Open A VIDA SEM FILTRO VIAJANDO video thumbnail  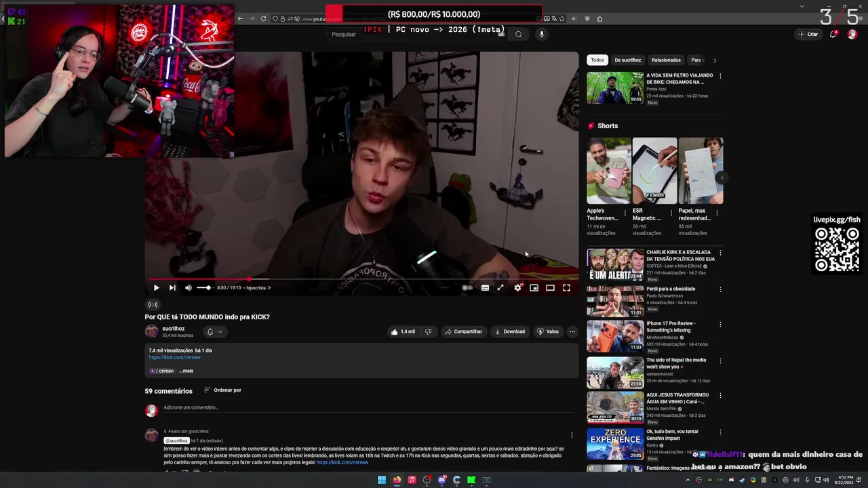coord(615,87)
